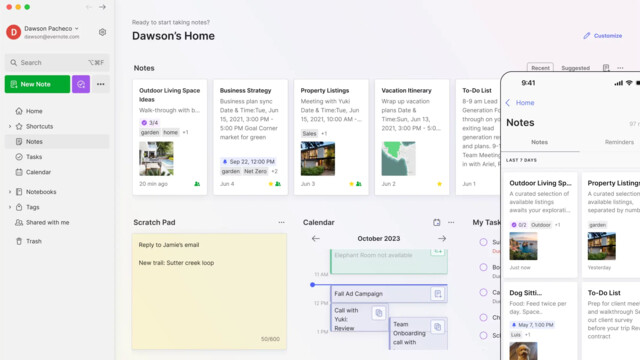Go to previous month in Calendar

click(x=316, y=238)
